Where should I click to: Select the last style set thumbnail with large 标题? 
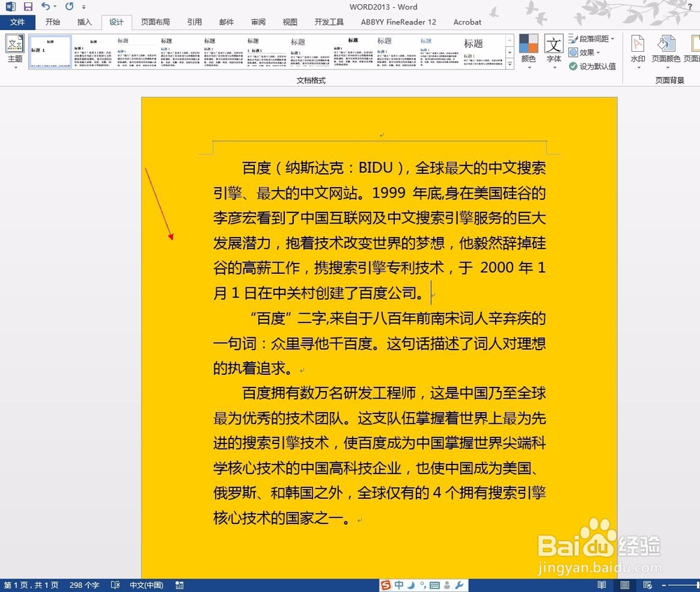coord(483,52)
